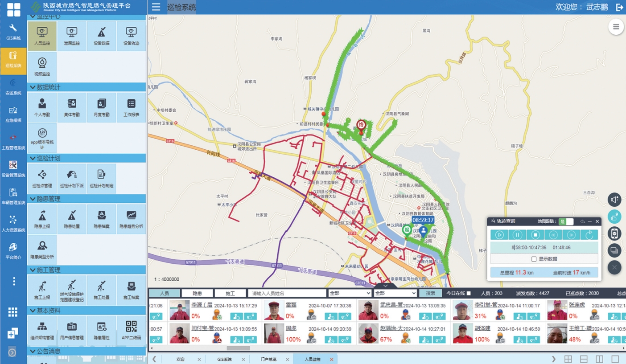Click the red 终 end marker on map
626x364 pixels.
coord(361,125)
